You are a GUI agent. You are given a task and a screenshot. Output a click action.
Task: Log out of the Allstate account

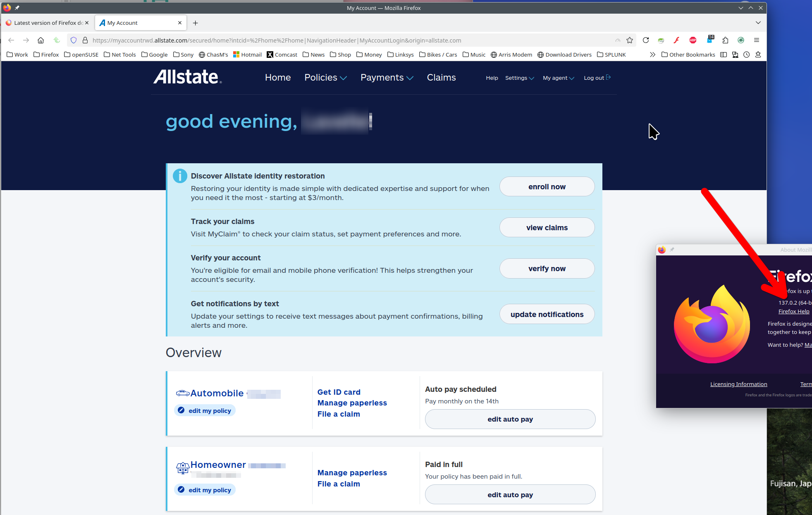click(x=597, y=78)
